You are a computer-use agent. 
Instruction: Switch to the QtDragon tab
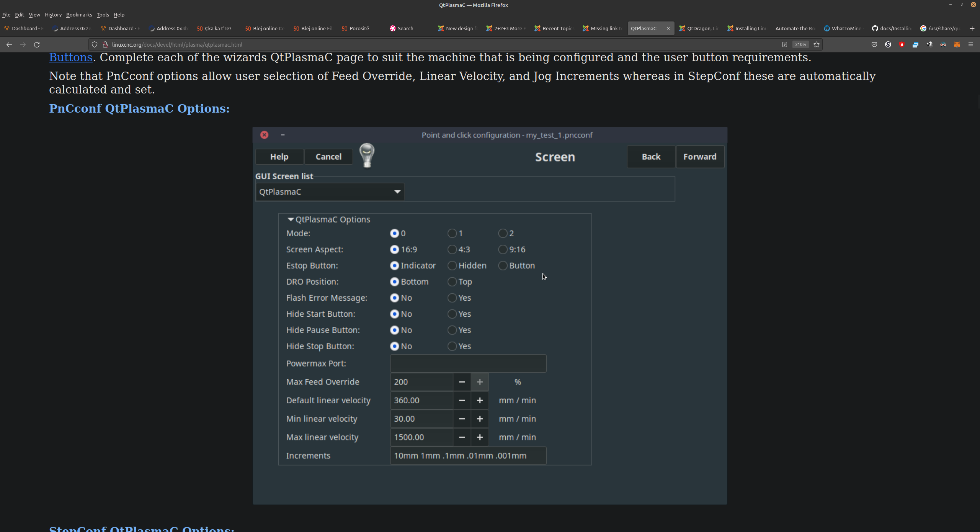coord(699,28)
